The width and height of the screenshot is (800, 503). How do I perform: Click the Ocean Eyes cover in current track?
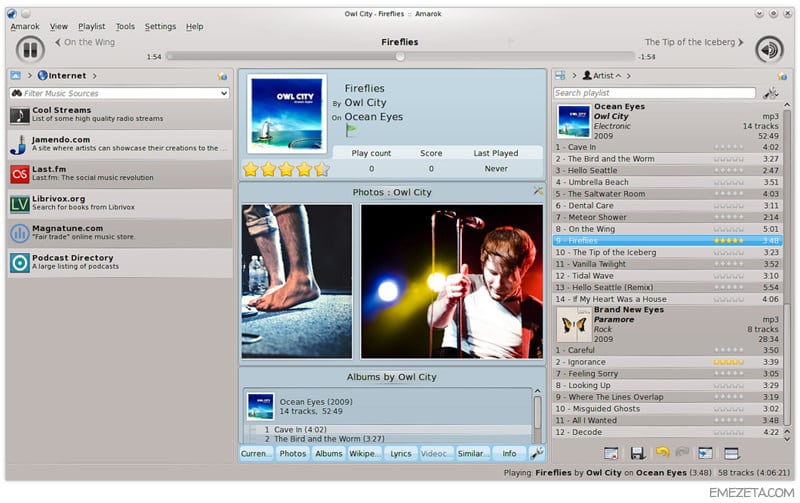point(287,114)
